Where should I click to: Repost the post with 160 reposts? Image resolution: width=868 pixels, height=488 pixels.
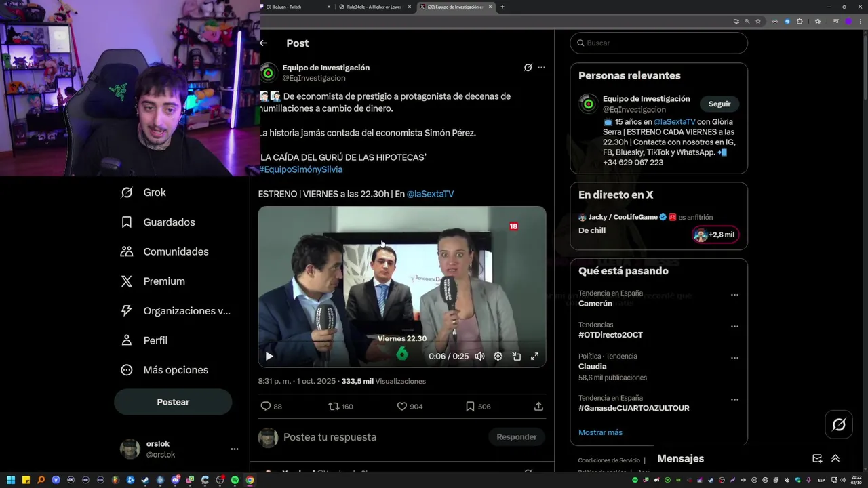[x=340, y=407]
